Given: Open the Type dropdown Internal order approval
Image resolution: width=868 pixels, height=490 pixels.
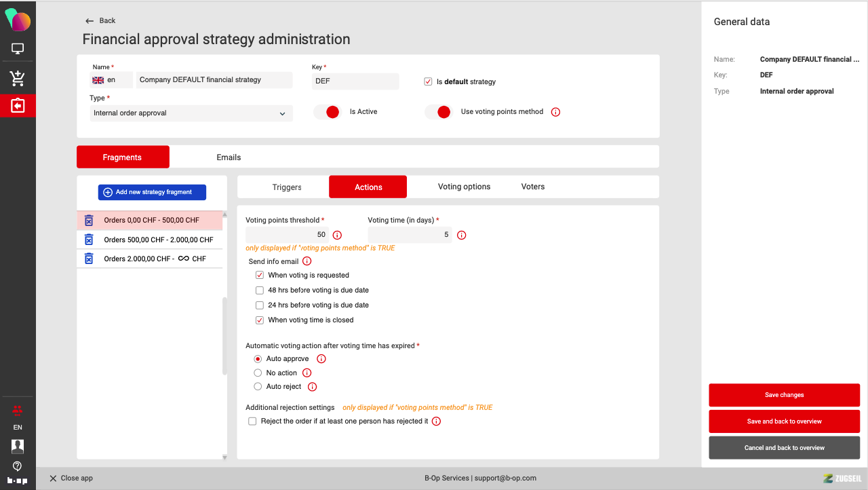Looking at the screenshot, I should tap(191, 113).
